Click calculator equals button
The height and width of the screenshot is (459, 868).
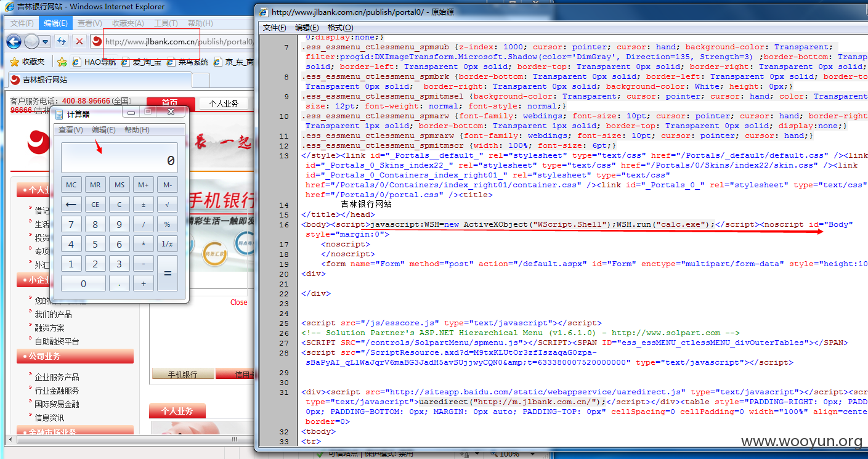pyautogui.click(x=168, y=274)
